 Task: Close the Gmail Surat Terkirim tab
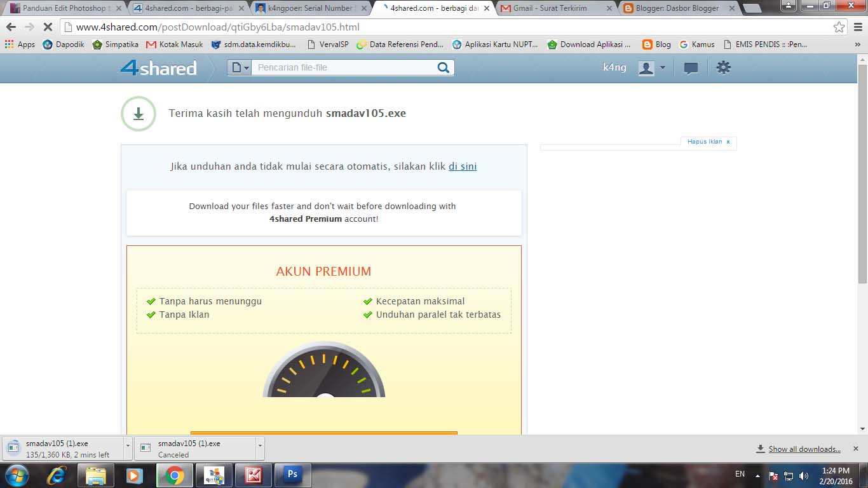(x=609, y=8)
